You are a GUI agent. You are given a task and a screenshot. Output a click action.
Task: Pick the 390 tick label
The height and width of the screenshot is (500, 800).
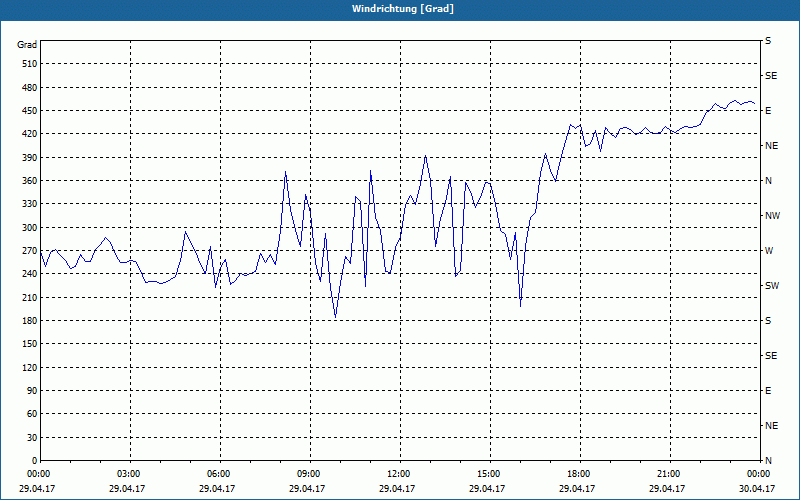click(x=30, y=158)
